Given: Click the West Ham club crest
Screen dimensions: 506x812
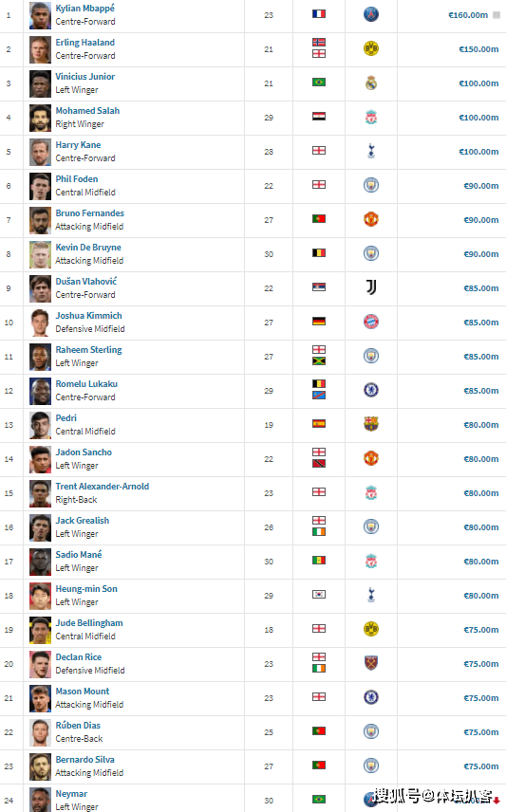Looking at the screenshot, I should [x=371, y=663].
